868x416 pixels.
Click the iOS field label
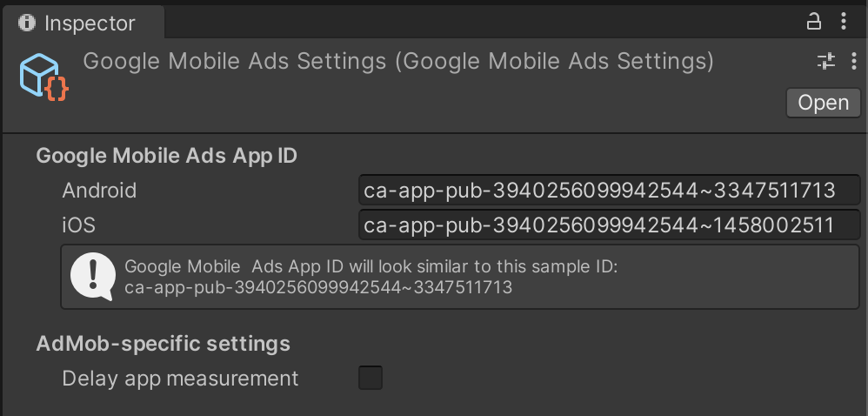(x=78, y=225)
